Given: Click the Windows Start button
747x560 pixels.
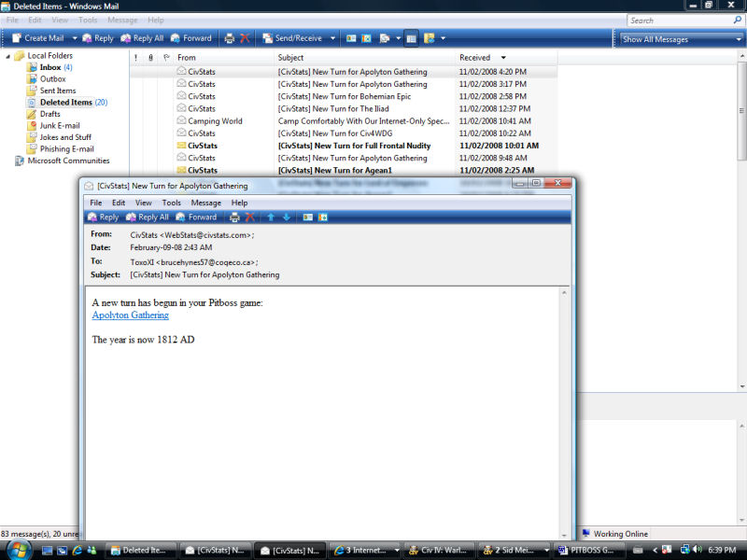Looking at the screenshot, I should click(x=18, y=549).
